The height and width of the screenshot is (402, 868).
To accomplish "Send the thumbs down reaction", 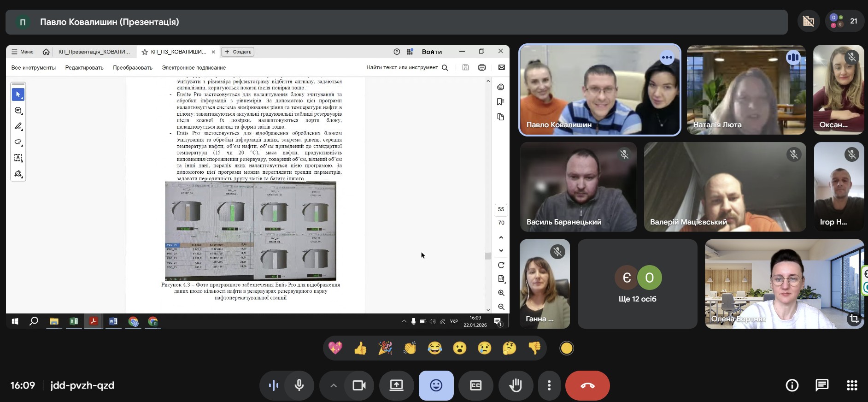I will click(x=534, y=348).
